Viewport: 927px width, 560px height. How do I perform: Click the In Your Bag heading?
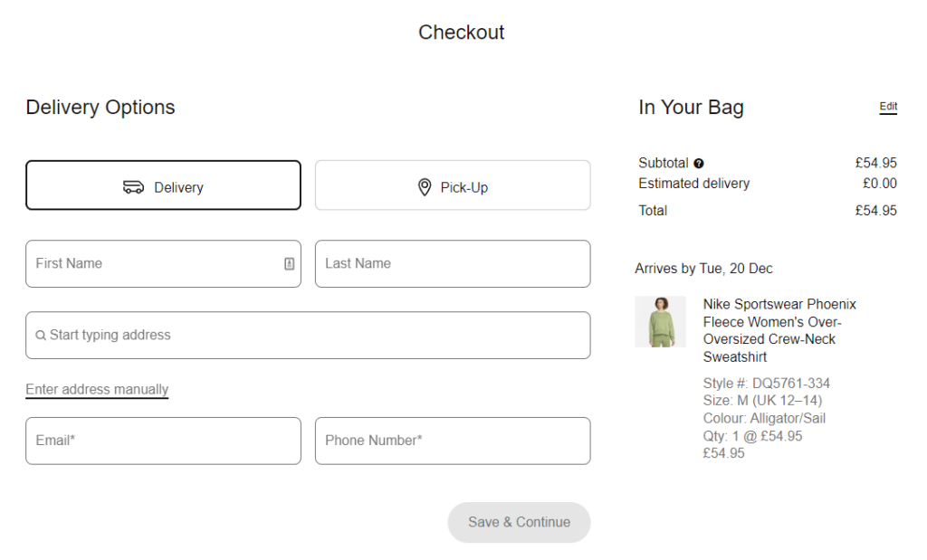coord(691,107)
